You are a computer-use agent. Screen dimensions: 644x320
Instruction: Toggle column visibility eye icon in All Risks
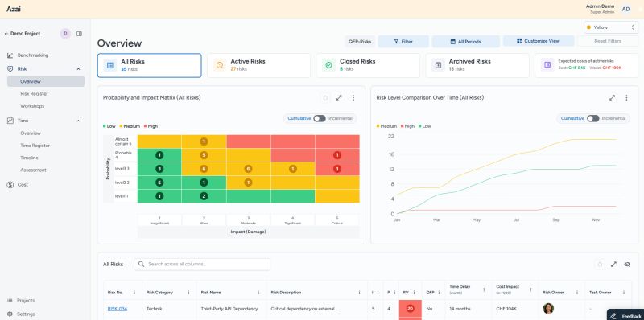pyautogui.click(x=627, y=265)
